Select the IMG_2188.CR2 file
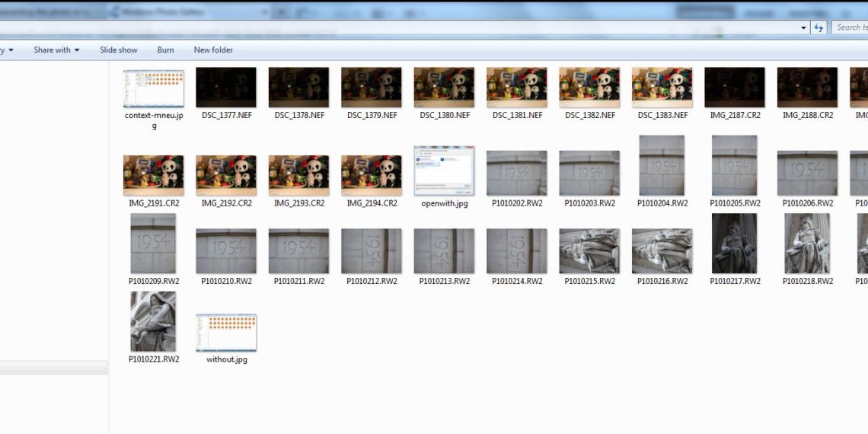 click(807, 88)
